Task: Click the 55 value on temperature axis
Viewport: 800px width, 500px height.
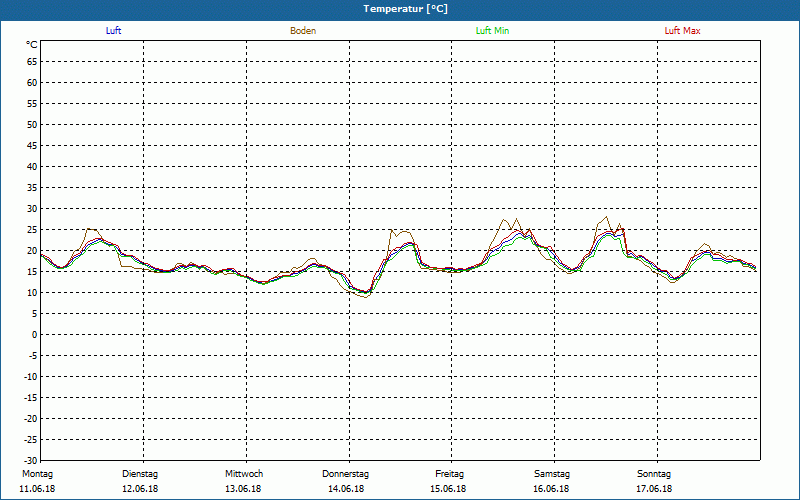Action: [x=32, y=104]
